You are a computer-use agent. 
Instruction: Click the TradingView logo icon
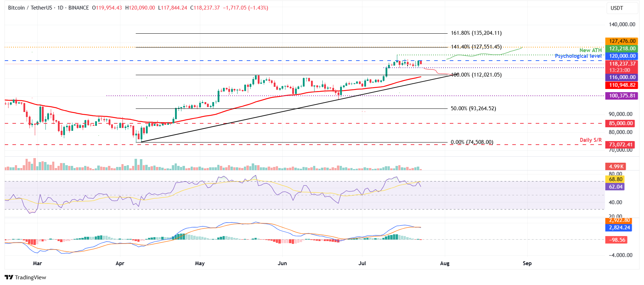(x=9, y=278)
